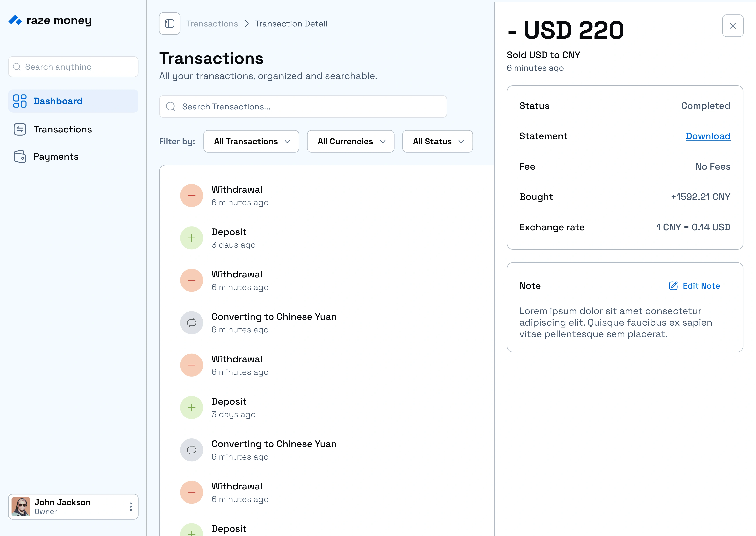Close the transaction detail panel

(732, 25)
